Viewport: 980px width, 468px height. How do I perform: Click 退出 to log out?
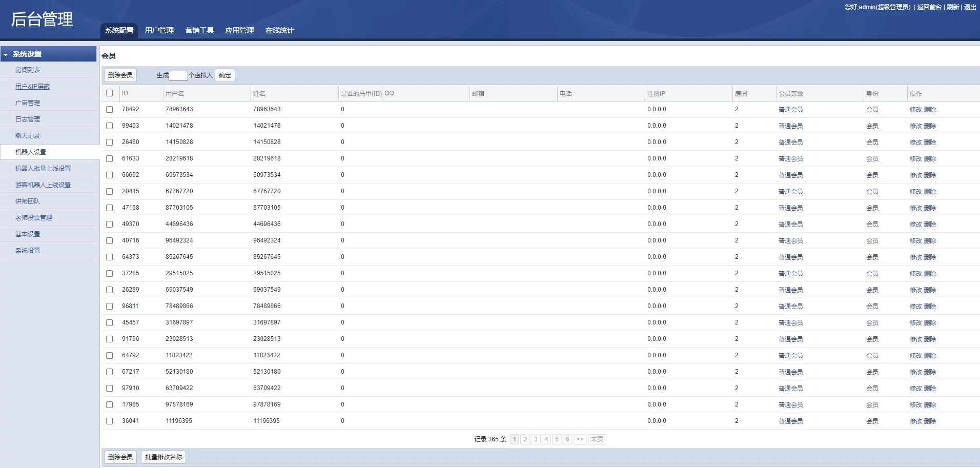[x=970, y=7]
